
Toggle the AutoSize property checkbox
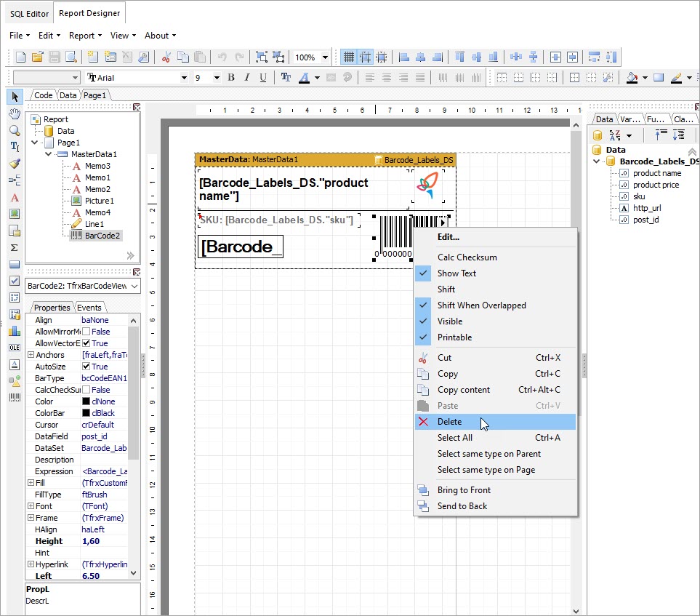click(87, 367)
